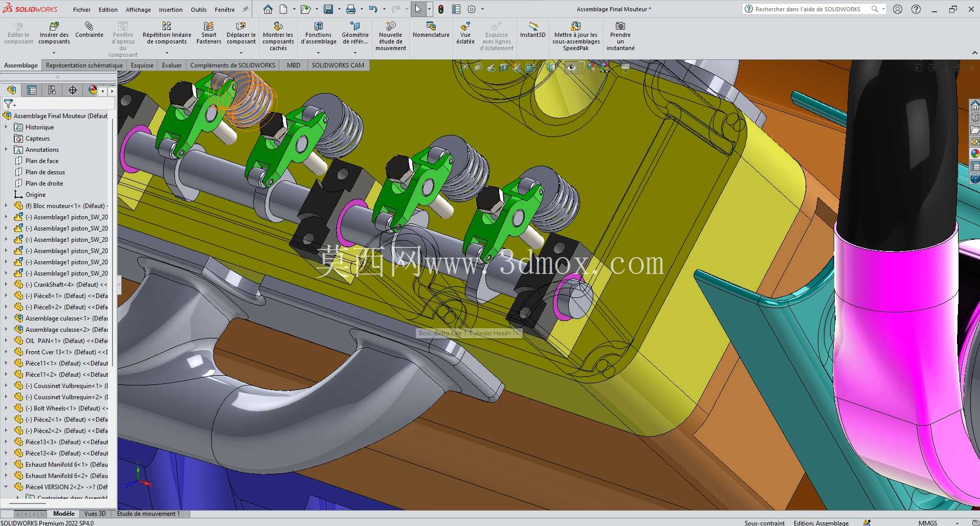The height and width of the screenshot is (526, 980).
Task: Open the SOLIDWORKS Resources task pane home icon
Action: pyautogui.click(x=975, y=105)
